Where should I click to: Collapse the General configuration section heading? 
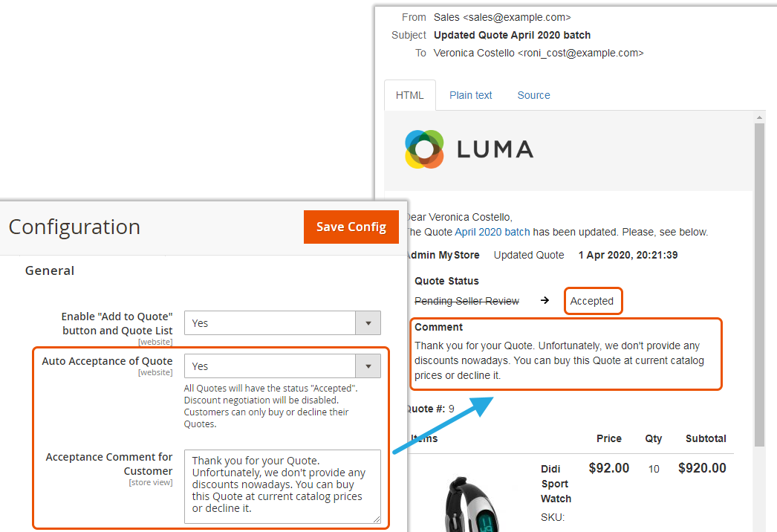pyautogui.click(x=50, y=270)
